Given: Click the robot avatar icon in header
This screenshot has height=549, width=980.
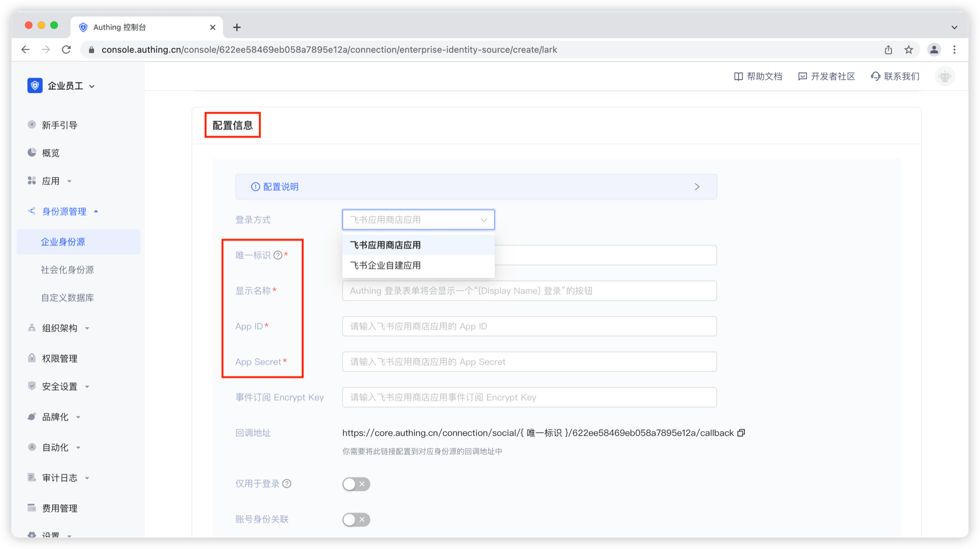Looking at the screenshot, I should click(944, 77).
